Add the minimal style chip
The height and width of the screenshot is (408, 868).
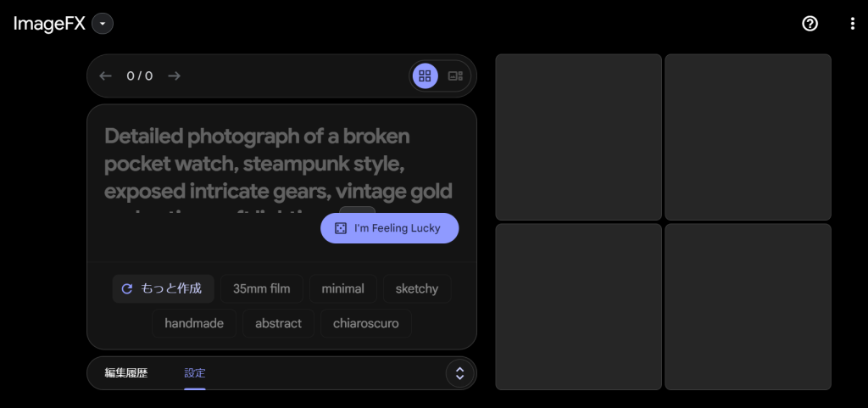[x=342, y=288]
